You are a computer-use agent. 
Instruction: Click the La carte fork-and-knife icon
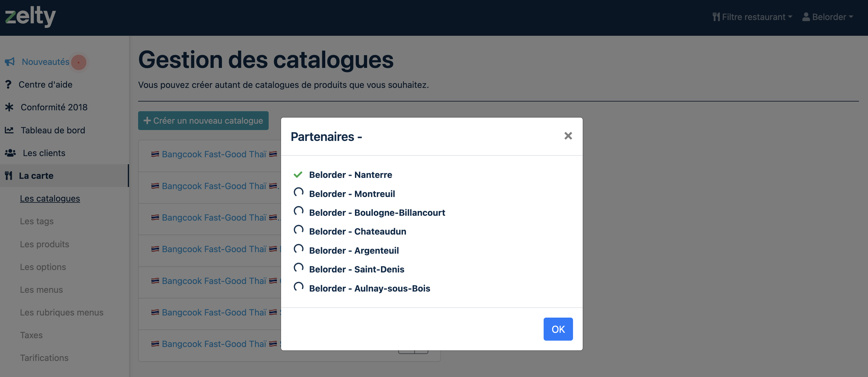[8, 176]
